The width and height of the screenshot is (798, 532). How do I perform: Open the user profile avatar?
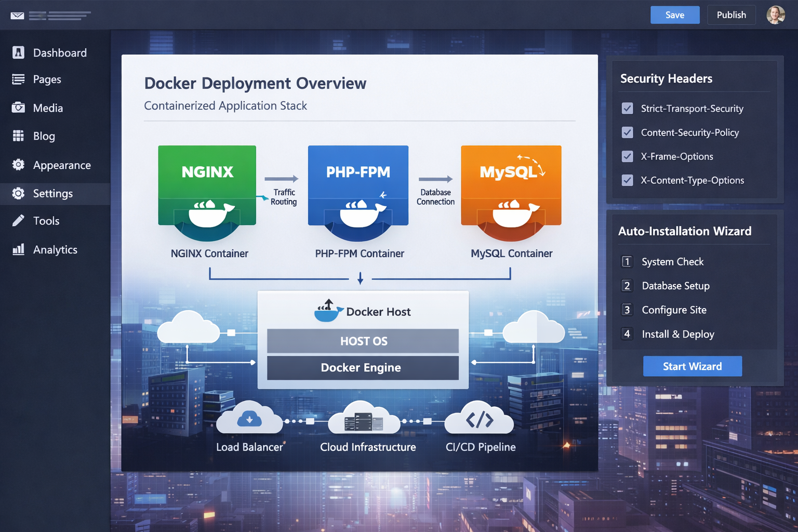pyautogui.click(x=776, y=15)
